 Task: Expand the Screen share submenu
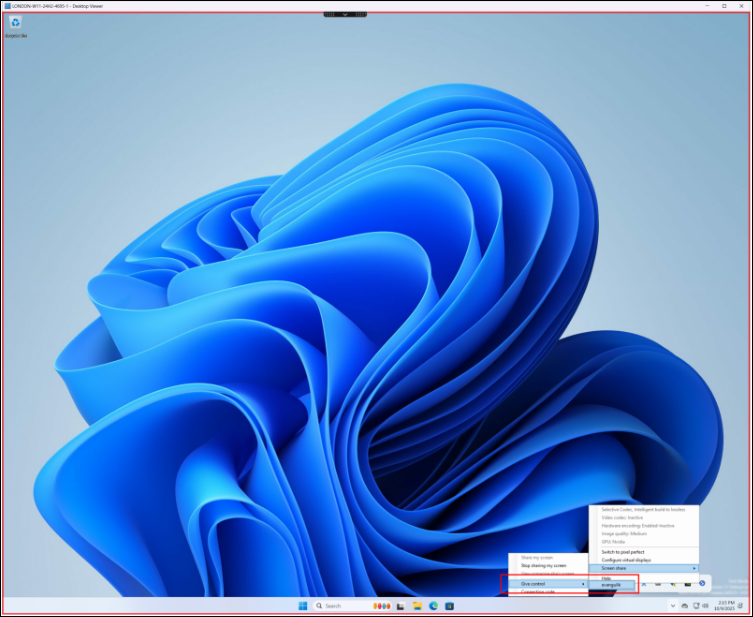click(643, 568)
